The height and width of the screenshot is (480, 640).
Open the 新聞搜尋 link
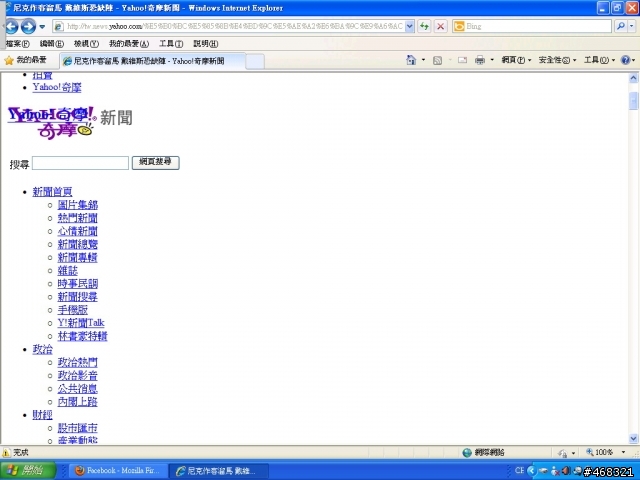click(78, 297)
